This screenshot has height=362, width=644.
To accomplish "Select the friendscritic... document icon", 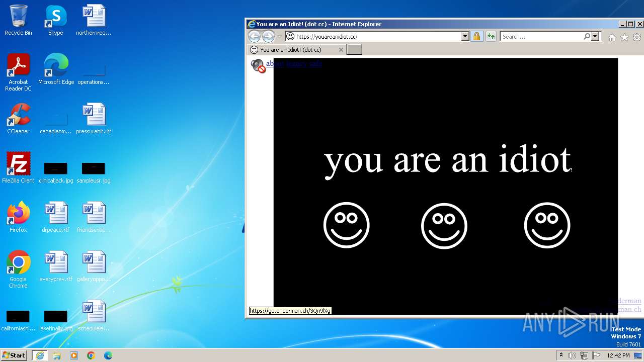I will pos(94,217).
